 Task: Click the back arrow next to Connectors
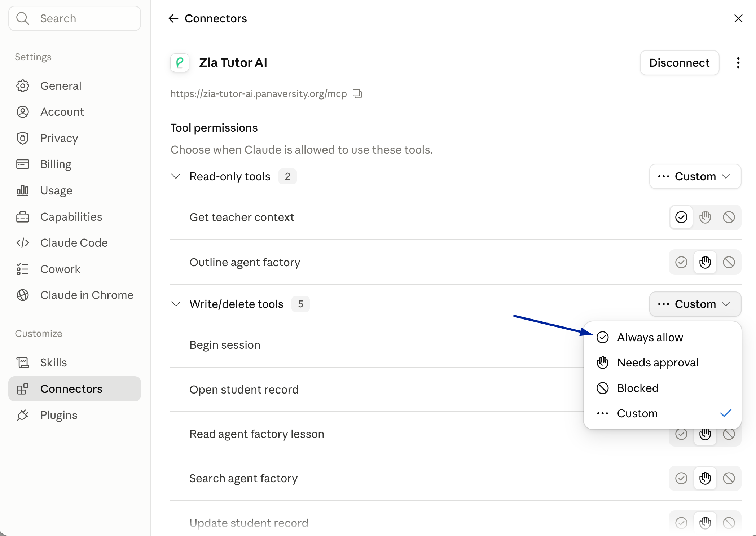coord(173,18)
